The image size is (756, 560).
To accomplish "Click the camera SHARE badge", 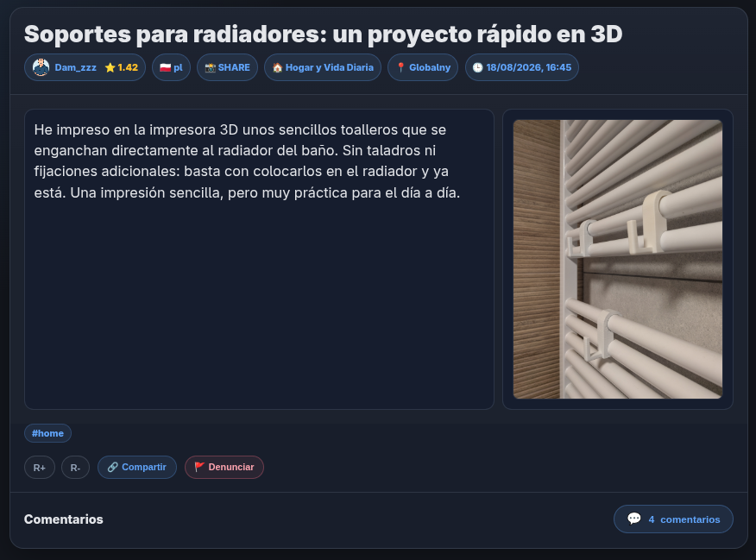I will point(227,67).
